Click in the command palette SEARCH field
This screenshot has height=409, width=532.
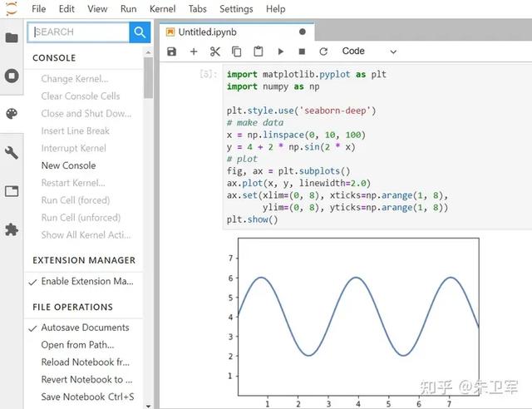[x=79, y=32]
